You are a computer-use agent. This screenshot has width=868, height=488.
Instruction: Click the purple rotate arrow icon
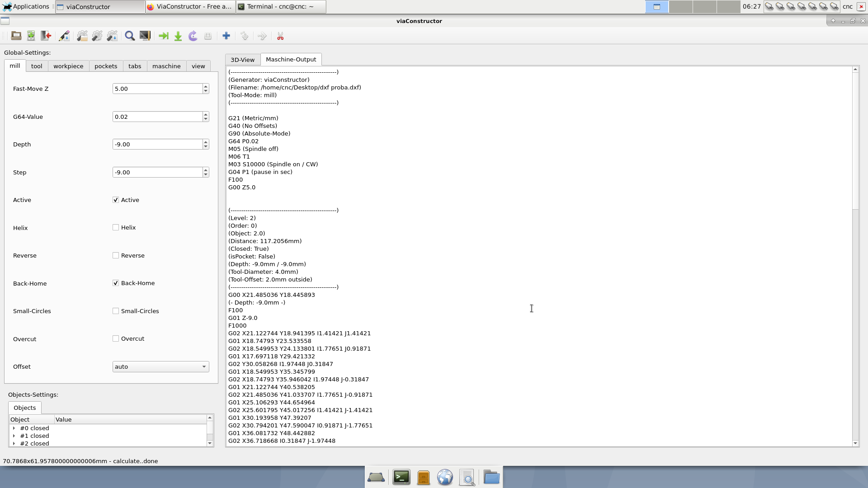[x=193, y=36]
